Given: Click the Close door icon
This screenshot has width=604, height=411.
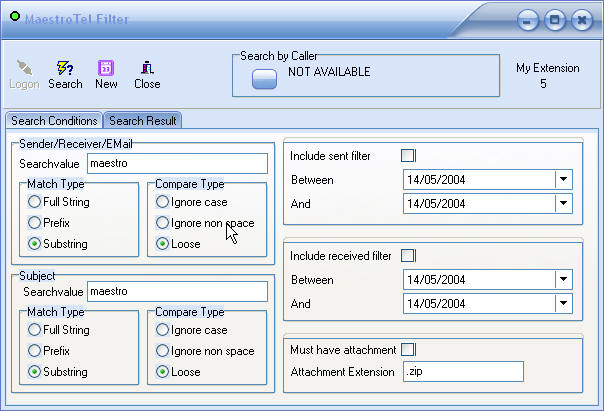Looking at the screenshot, I should point(147,68).
